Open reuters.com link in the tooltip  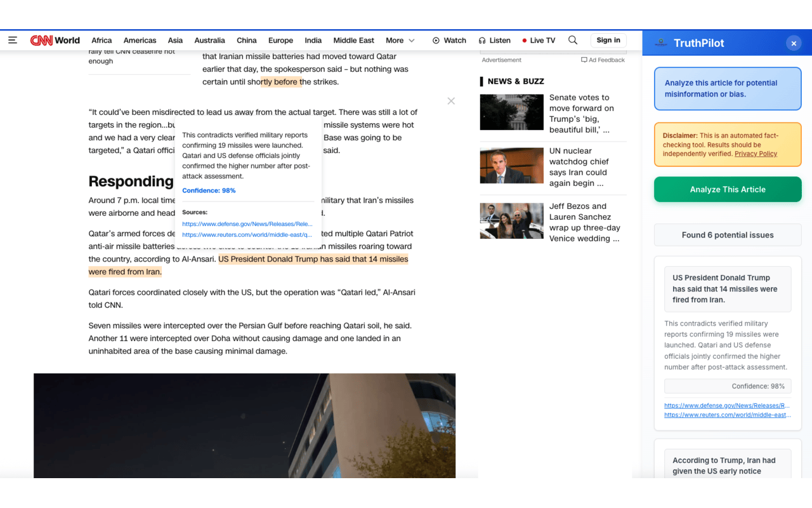coord(247,234)
